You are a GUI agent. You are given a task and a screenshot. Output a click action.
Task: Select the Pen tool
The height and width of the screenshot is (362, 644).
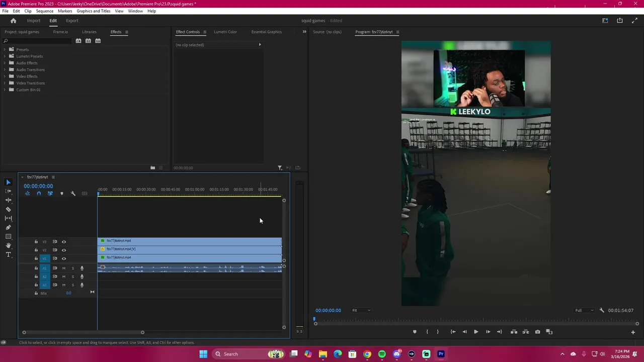(x=8, y=227)
